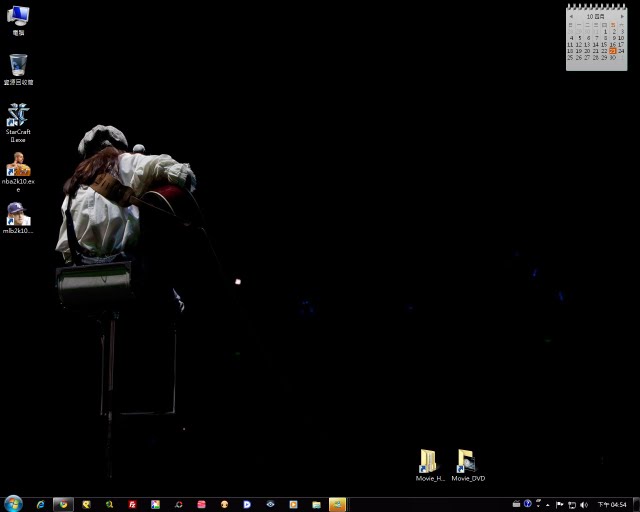Launch Internet Explorer from taskbar
640x512 pixels.
point(40,505)
